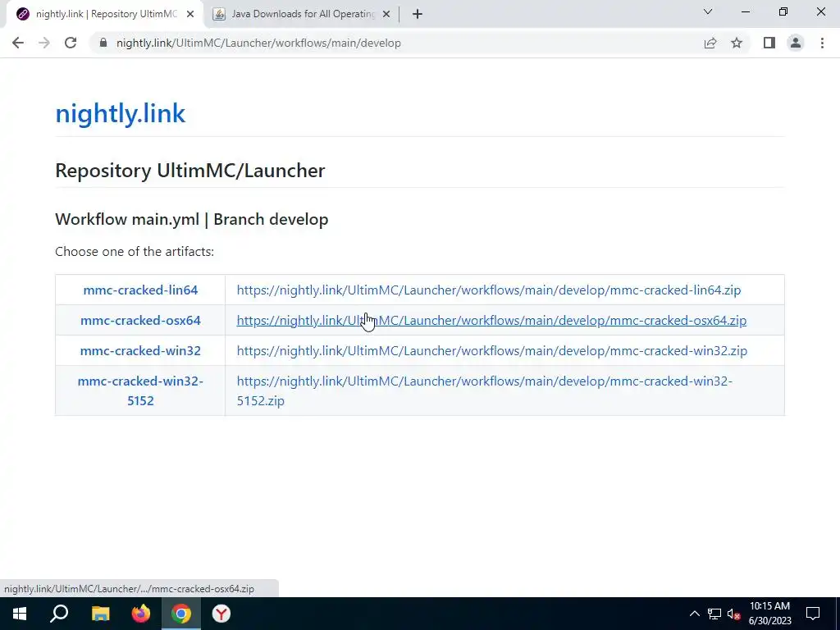Open the mmc-cracked-osx64 artifact name
Image resolution: width=840 pixels, height=630 pixels.
(x=140, y=321)
